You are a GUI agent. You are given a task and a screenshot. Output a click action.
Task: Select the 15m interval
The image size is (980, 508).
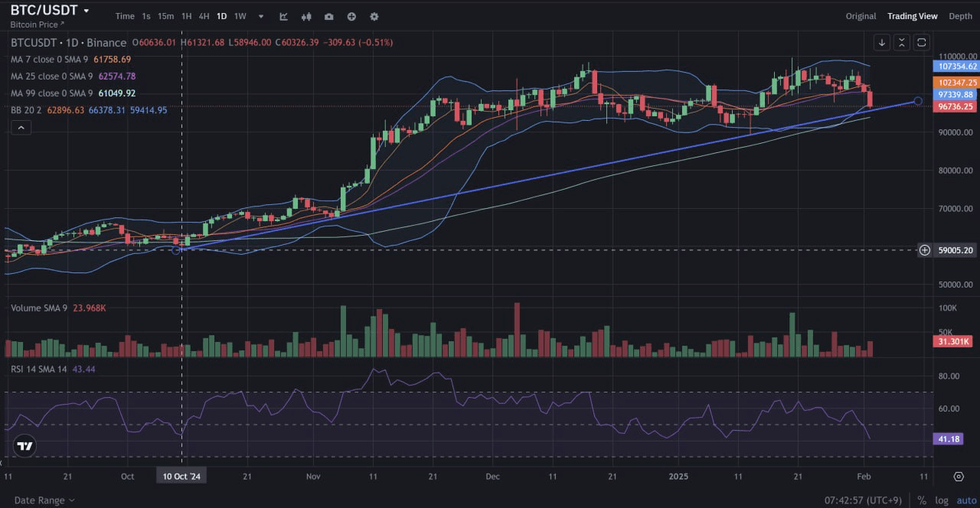point(165,16)
